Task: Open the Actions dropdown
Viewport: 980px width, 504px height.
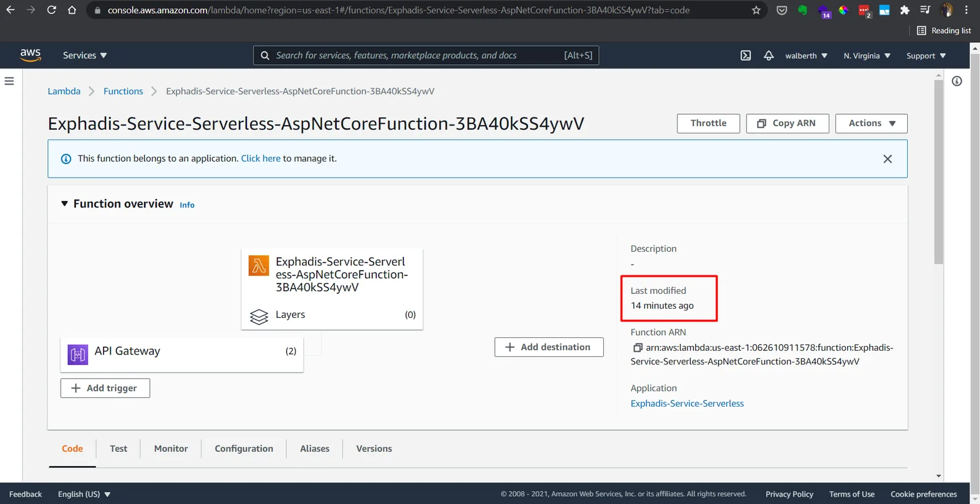Action: pos(871,123)
